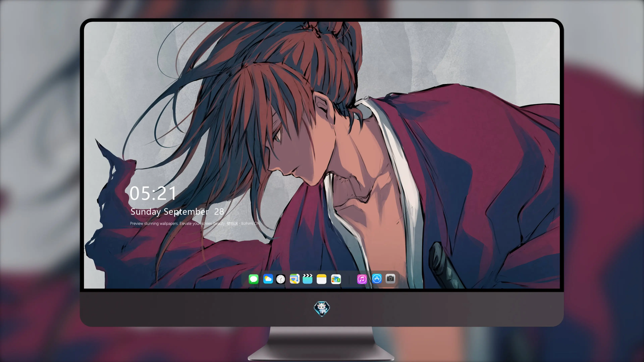
Task: Click the date text Sunday September 28
Action: 177,212
